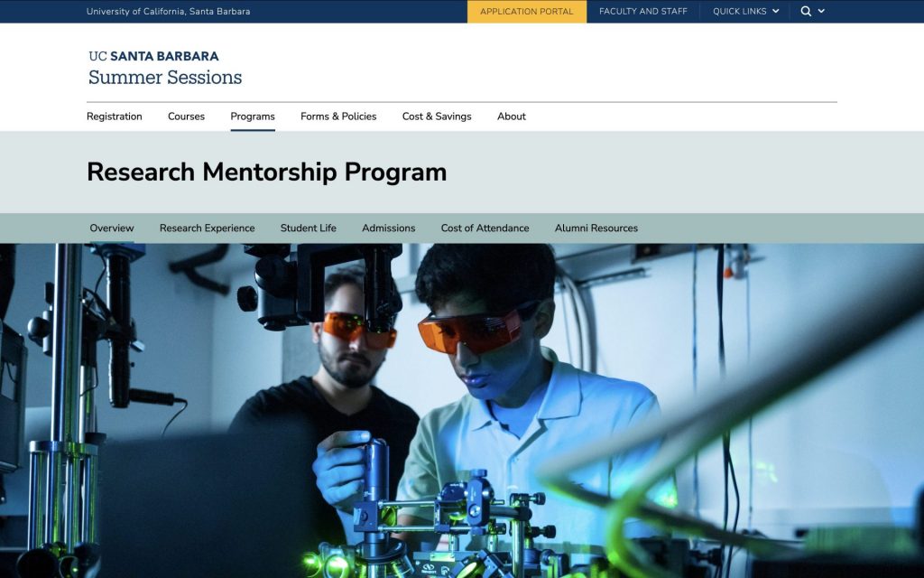The image size is (924, 578).
Task: Switch to the Overview tab
Action: 111,228
